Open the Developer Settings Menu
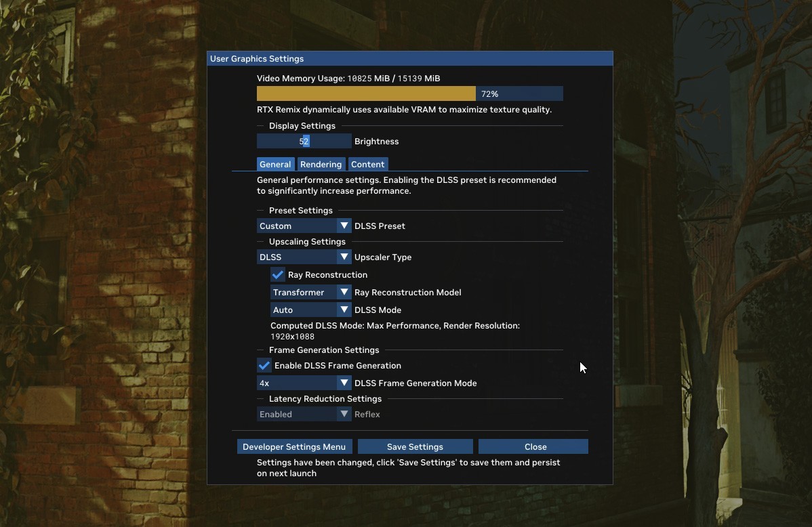The height and width of the screenshot is (527, 812). [294, 446]
